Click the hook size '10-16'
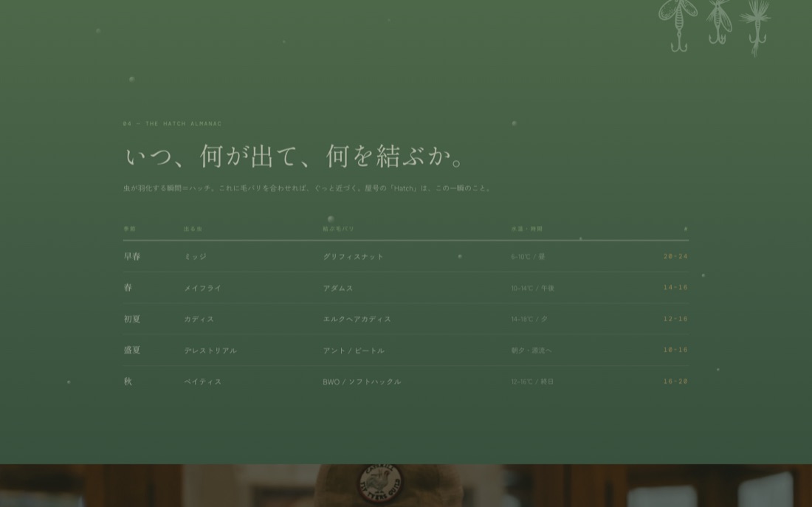Viewport: 812px width, 507px height. [675, 350]
